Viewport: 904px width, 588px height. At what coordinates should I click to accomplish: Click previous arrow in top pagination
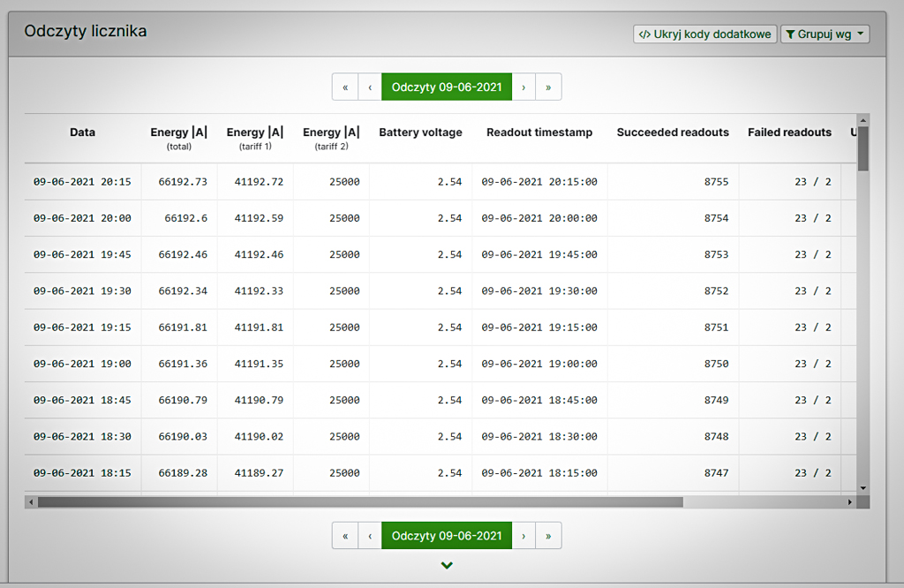(x=370, y=87)
